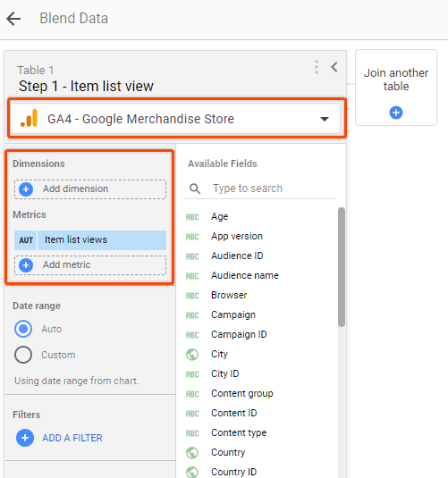Click the Google Analytics data source icon

point(29,118)
